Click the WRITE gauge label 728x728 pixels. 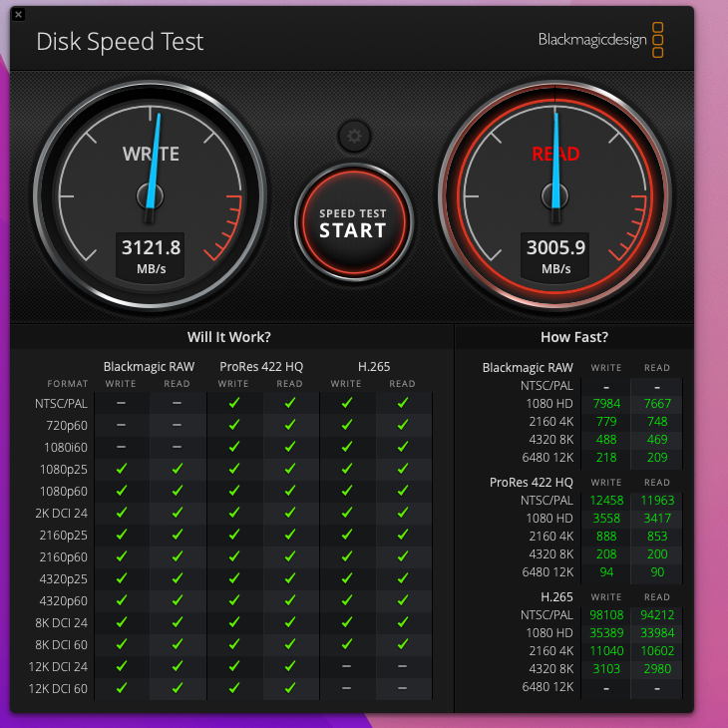pyautogui.click(x=151, y=155)
